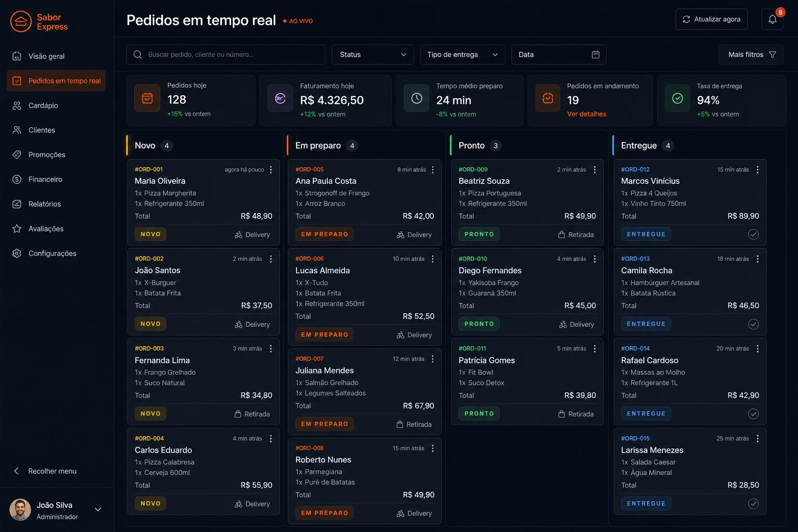Open the three-dot menu on order #ORD-001
Screen dimensions: 798x532
pyautogui.click(x=271, y=170)
